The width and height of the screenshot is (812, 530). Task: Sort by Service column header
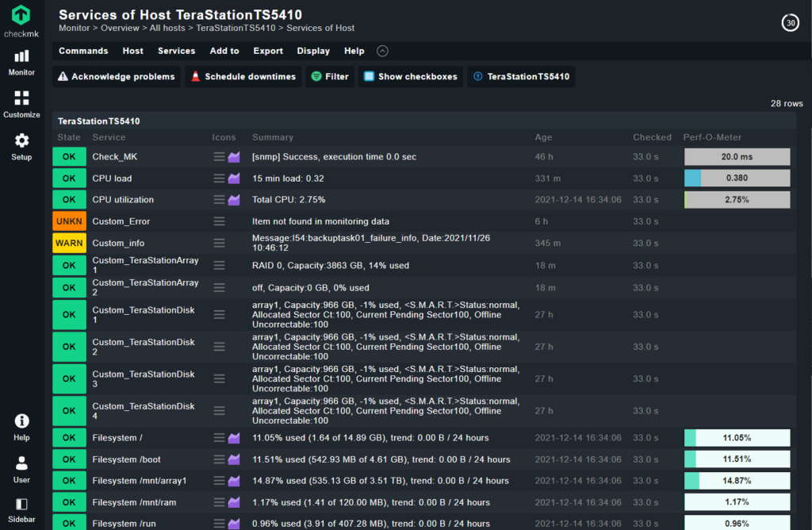point(109,137)
